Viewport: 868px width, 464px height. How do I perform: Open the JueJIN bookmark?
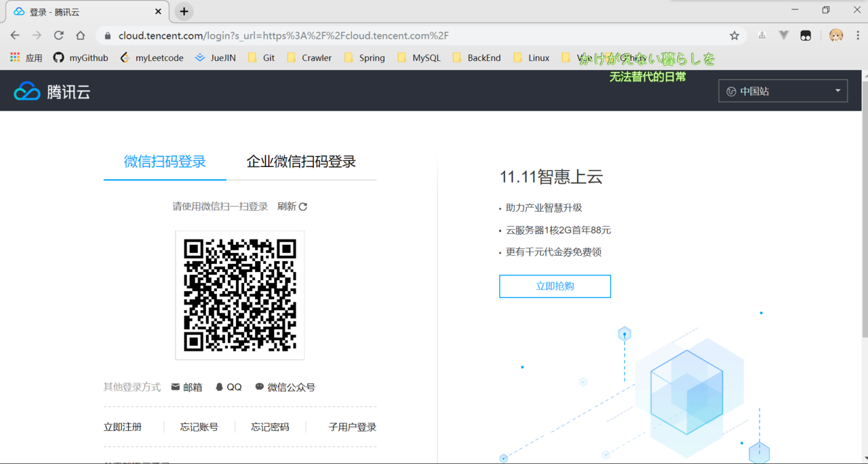[x=215, y=58]
